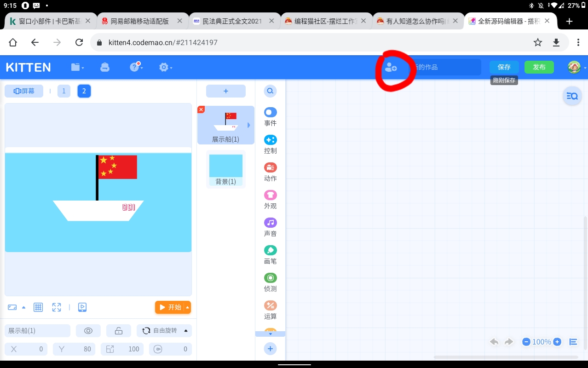588x368 pixels.
Task: Zoom out workspace with minus icon
Action: point(526,342)
